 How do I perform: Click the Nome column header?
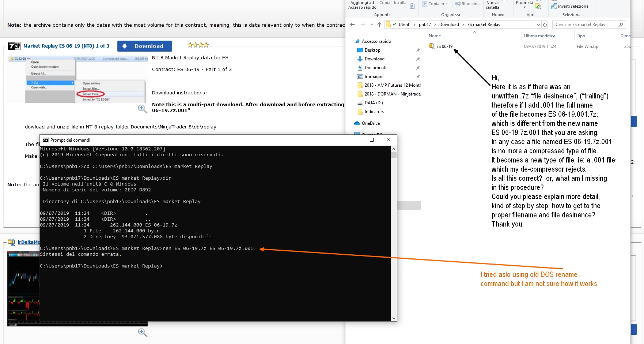coord(435,36)
